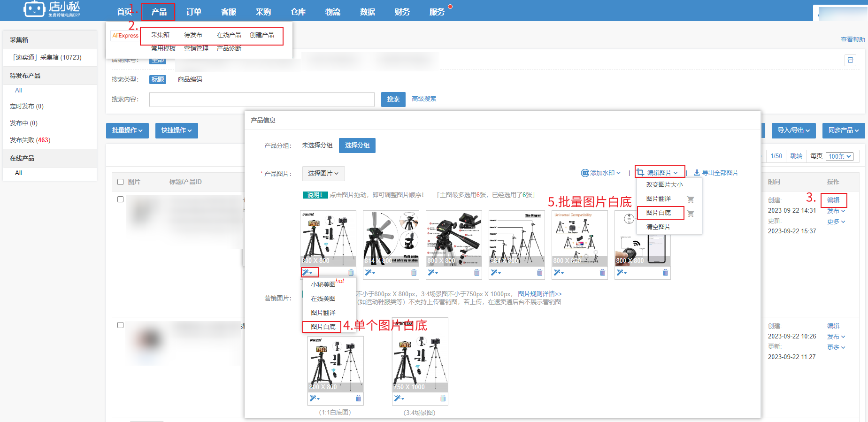Open the 高级搜索 link
868x422 pixels.
tap(424, 99)
